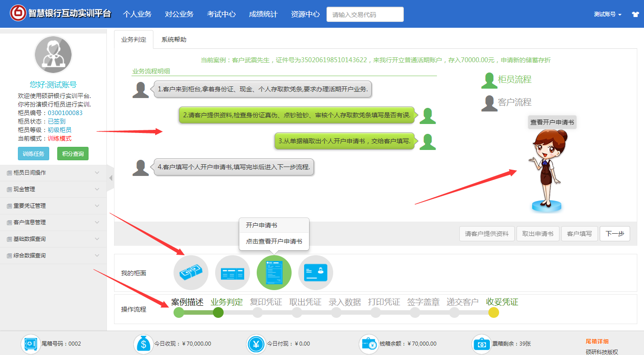Click the ID card icon on counter
The width and height of the screenshot is (644, 355).
point(315,273)
